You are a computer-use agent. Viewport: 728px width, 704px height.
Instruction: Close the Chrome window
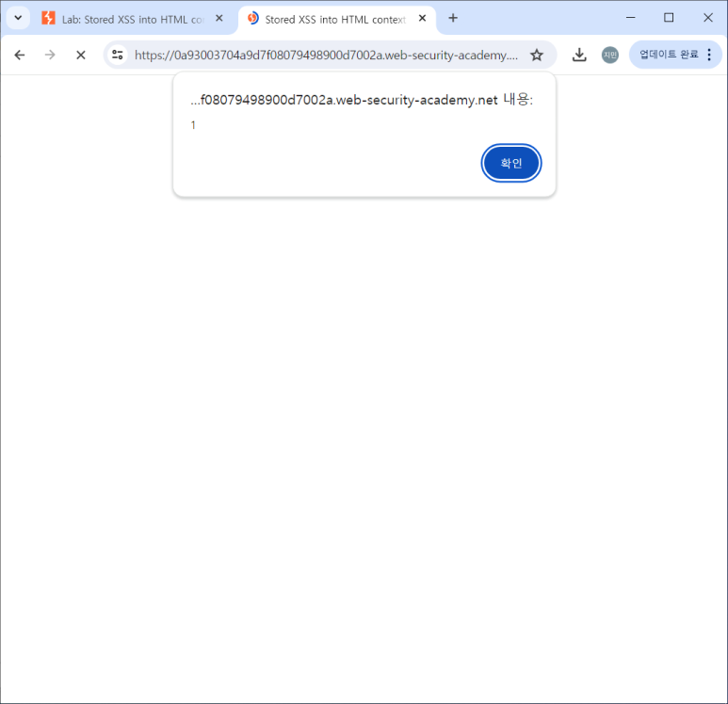click(x=707, y=18)
